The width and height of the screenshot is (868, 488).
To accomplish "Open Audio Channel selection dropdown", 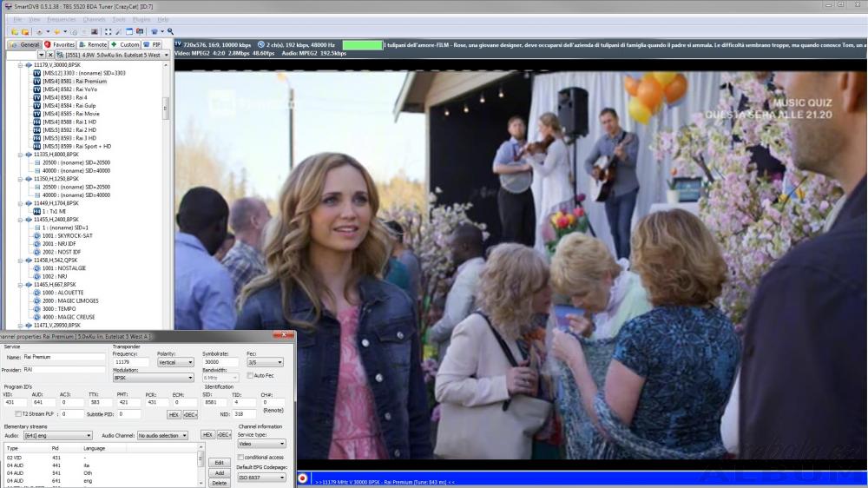I will tap(163, 436).
